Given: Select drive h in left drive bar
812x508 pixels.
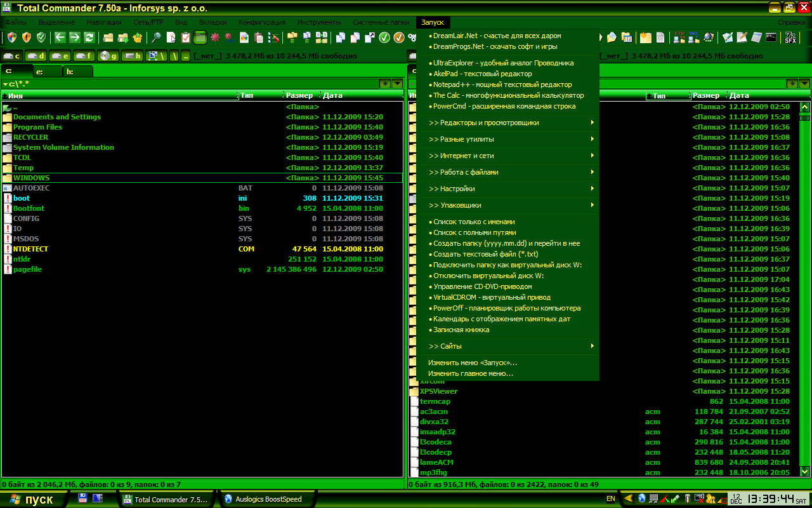Looking at the screenshot, I should [x=133, y=56].
